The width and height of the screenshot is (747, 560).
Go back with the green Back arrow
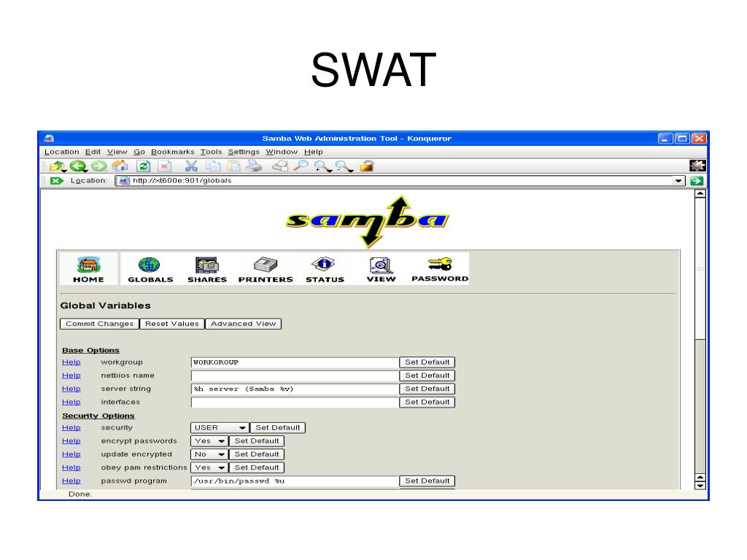click(x=78, y=166)
